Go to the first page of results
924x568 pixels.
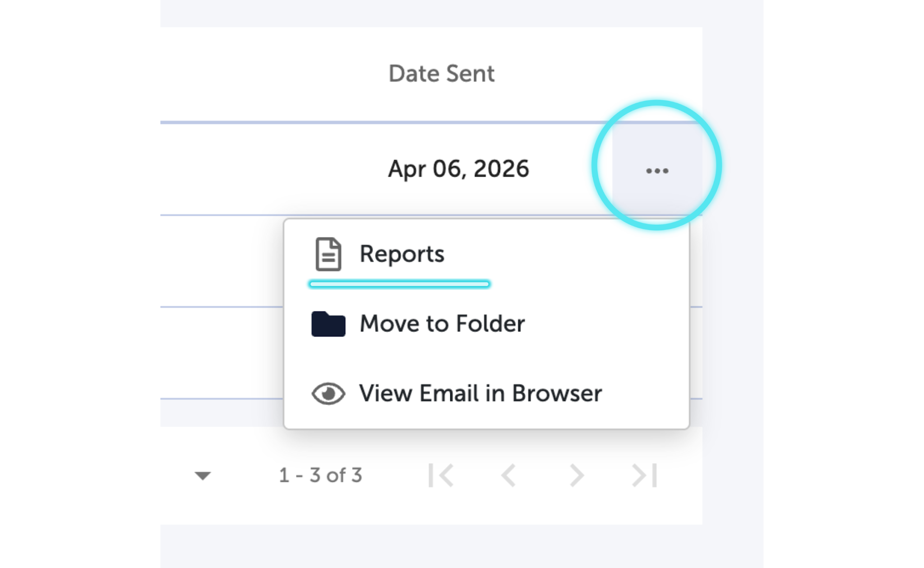point(441,475)
